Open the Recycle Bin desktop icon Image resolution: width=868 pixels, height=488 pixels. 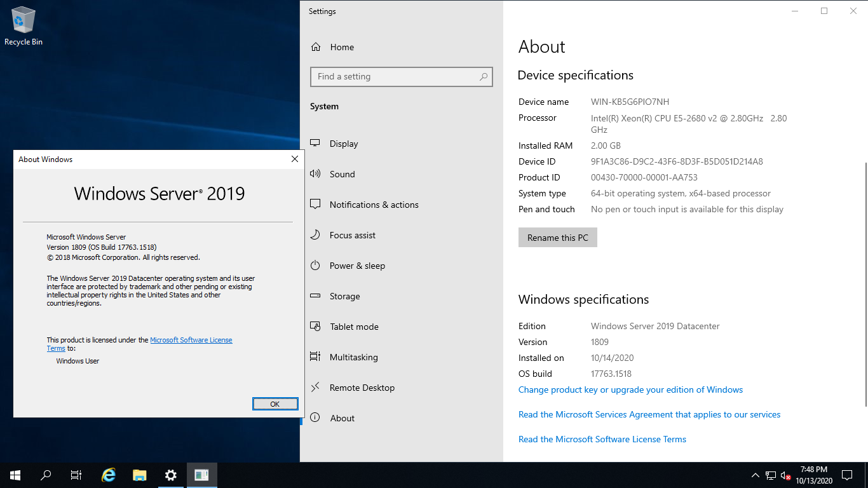coord(24,27)
